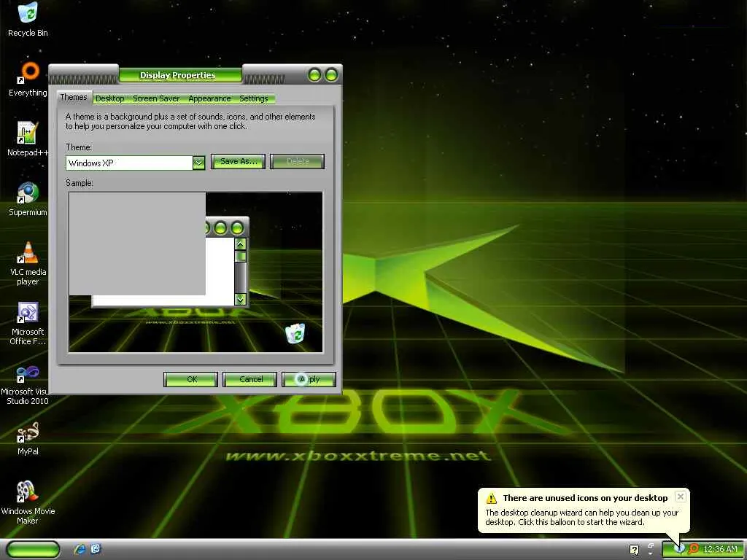Click the balloon's desktop cleanup wizard text
Screen dimensions: 747x560
pyautogui.click(x=581, y=517)
